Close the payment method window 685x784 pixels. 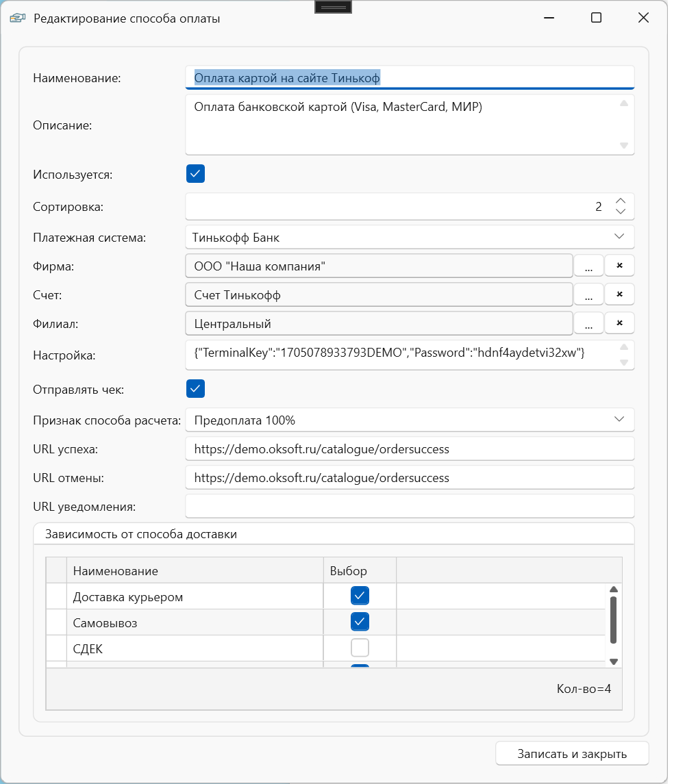[x=643, y=18]
